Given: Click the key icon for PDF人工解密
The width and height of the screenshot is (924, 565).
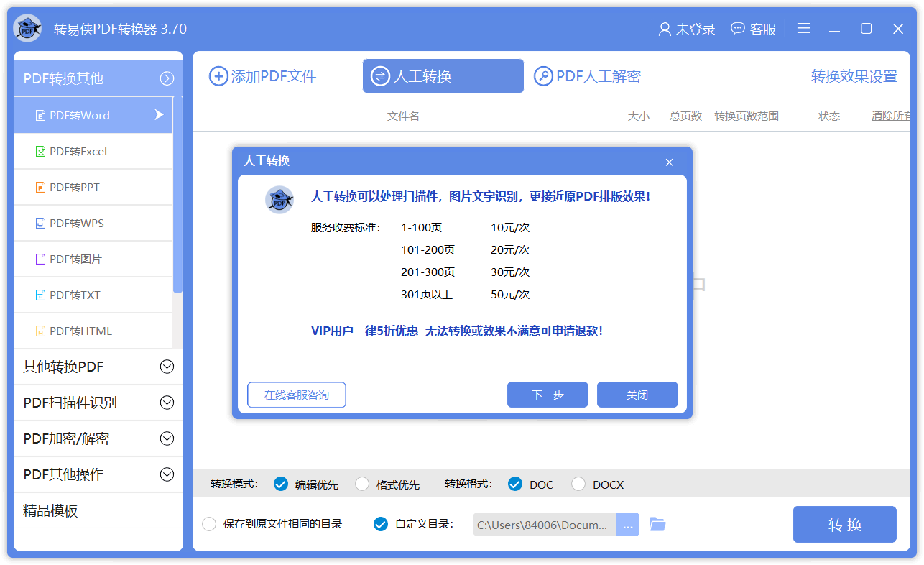Looking at the screenshot, I should tap(543, 76).
